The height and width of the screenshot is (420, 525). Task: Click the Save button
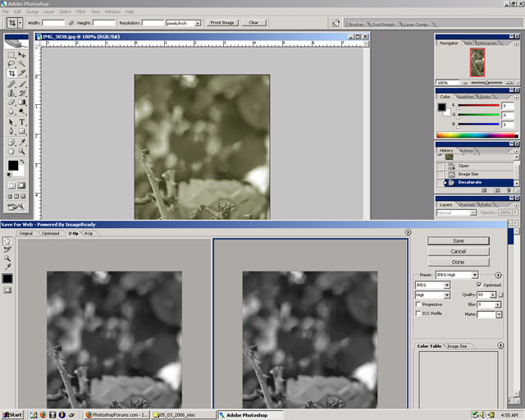coord(459,240)
